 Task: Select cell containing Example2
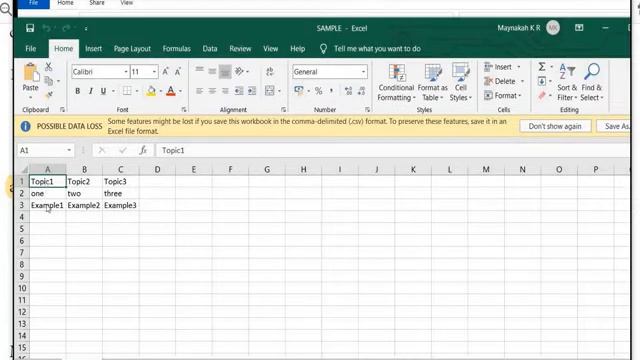84,205
